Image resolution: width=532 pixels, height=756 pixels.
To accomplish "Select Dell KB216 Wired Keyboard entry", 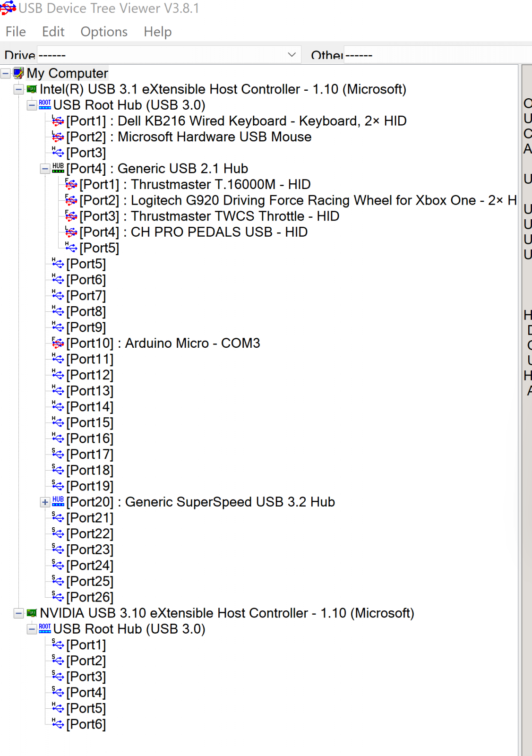I will [237, 121].
